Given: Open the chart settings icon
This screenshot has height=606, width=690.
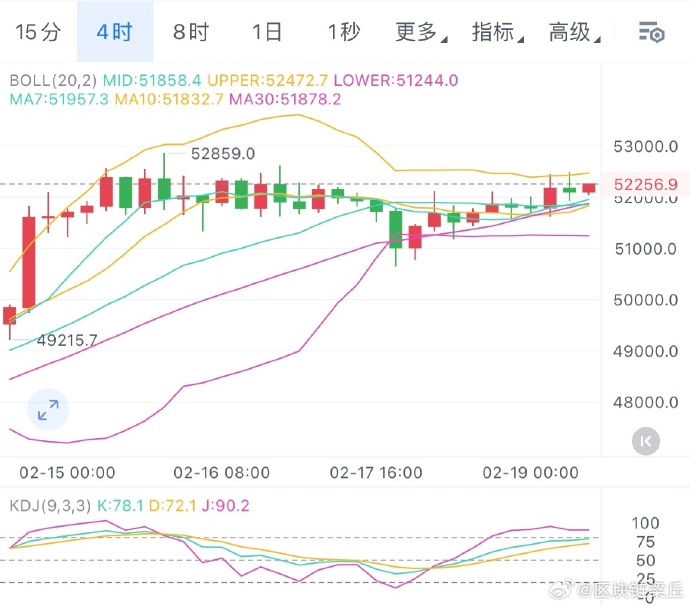Looking at the screenshot, I should (x=652, y=32).
